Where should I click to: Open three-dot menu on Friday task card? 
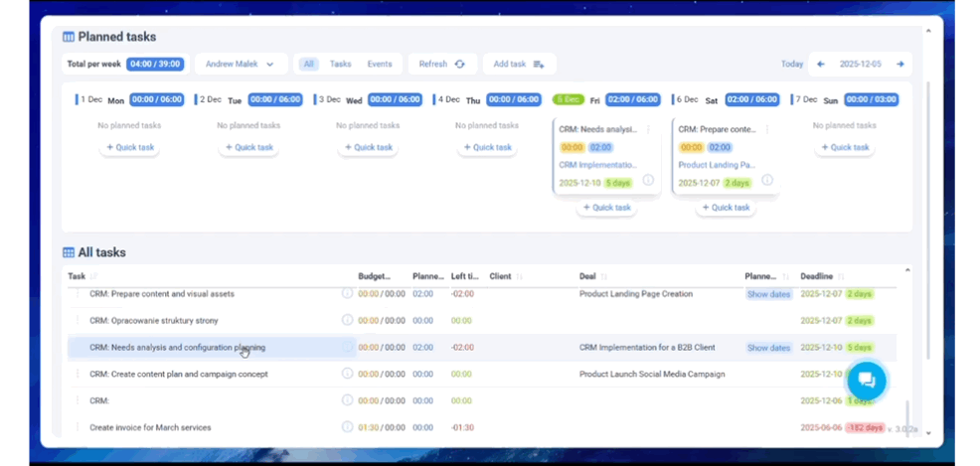click(648, 129)
